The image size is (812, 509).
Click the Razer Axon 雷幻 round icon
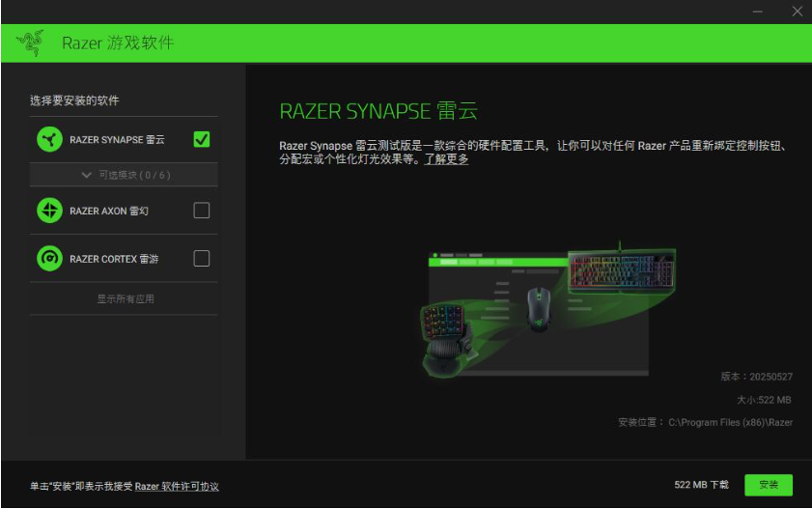click(49, 211)
